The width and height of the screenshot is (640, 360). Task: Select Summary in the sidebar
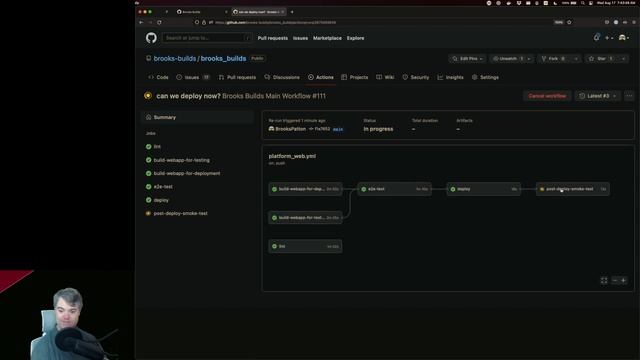pyautogui.click(x=198, y=117)
